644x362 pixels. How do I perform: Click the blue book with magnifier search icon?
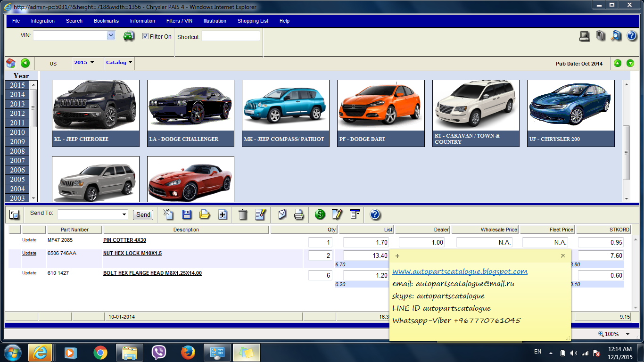(x=616, y=36)
